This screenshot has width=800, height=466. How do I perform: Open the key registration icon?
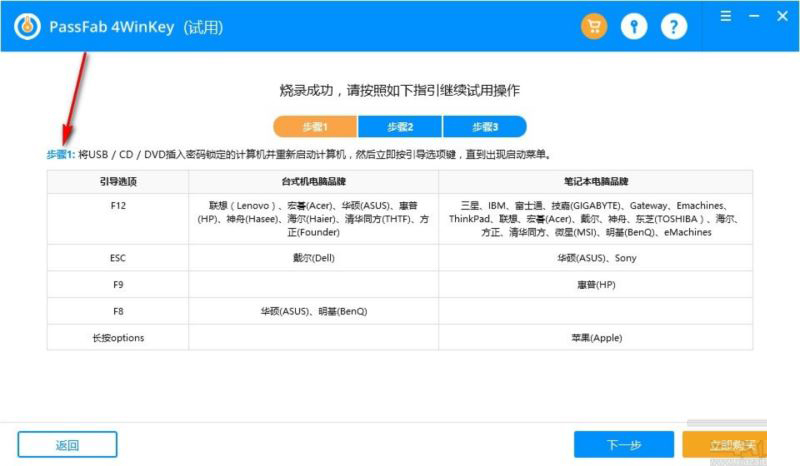(634, 27)
